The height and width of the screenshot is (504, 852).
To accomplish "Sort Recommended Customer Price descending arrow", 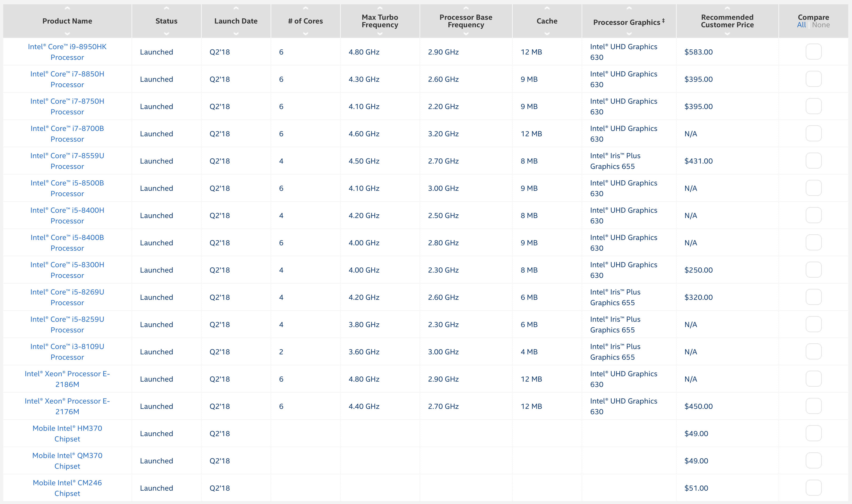I will 727,34.
